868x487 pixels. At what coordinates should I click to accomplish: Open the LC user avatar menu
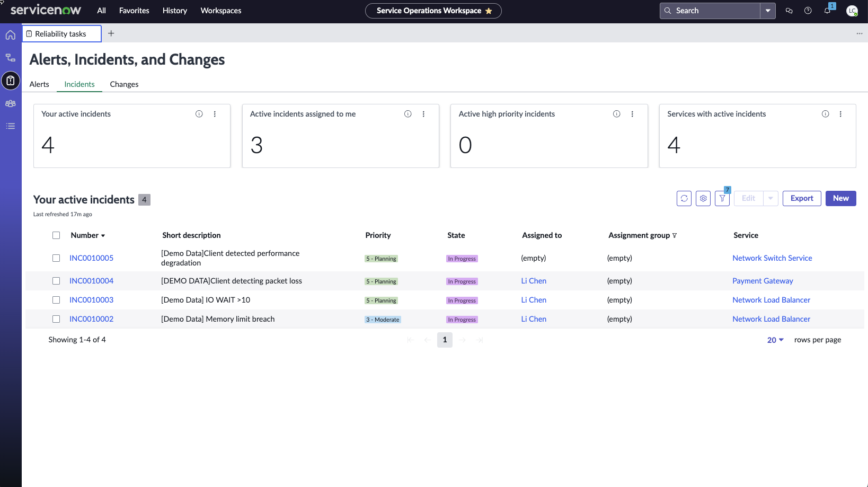click(x=852, y=11)
